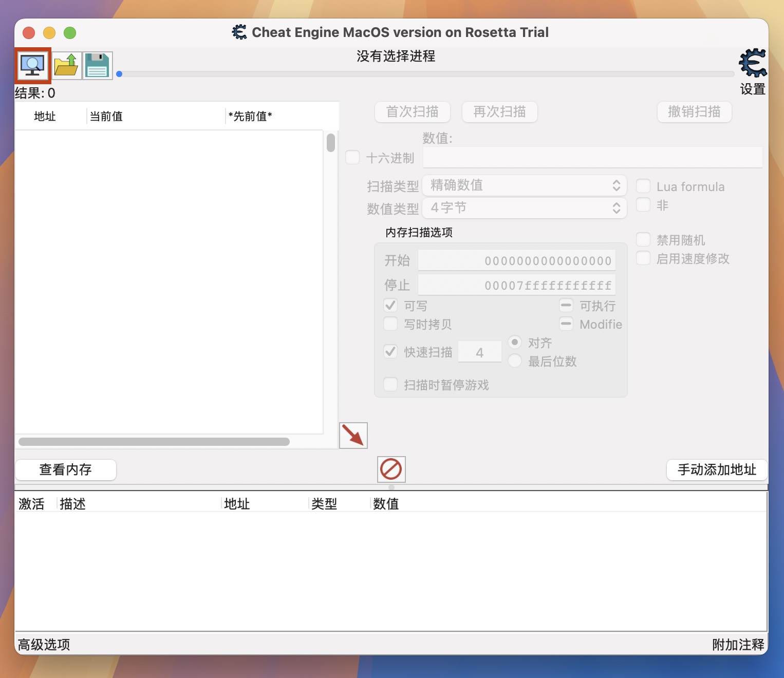Toggle the 可写 checkbox
This screenshot has width=784, height=678.
[390, 305]
